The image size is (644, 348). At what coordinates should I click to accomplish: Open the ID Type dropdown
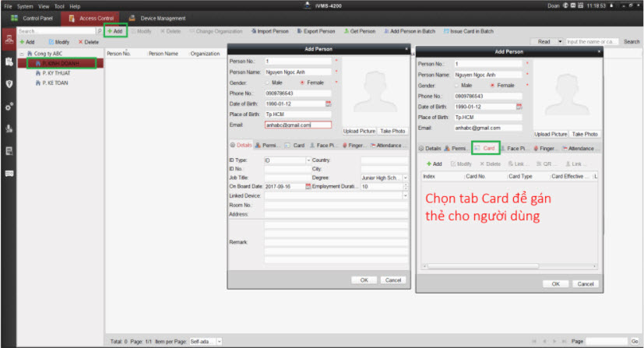pyautogui.click(x=308, y=160)
